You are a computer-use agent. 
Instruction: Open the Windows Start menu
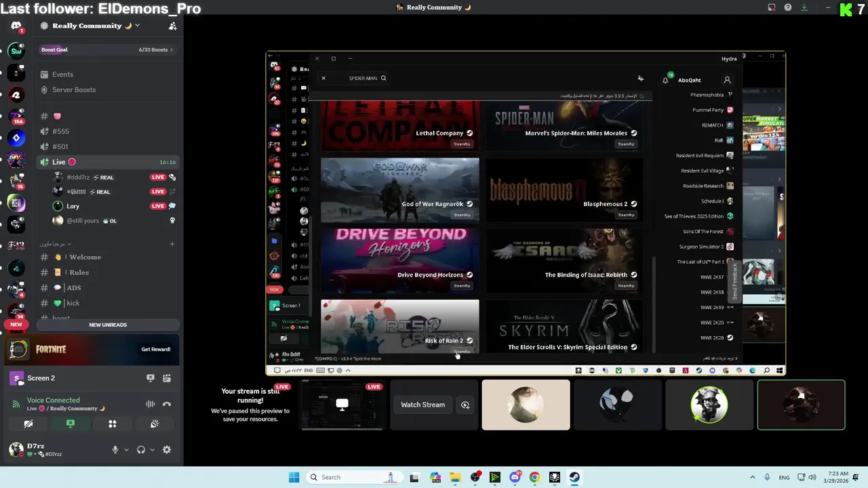[x=294, y=477]
